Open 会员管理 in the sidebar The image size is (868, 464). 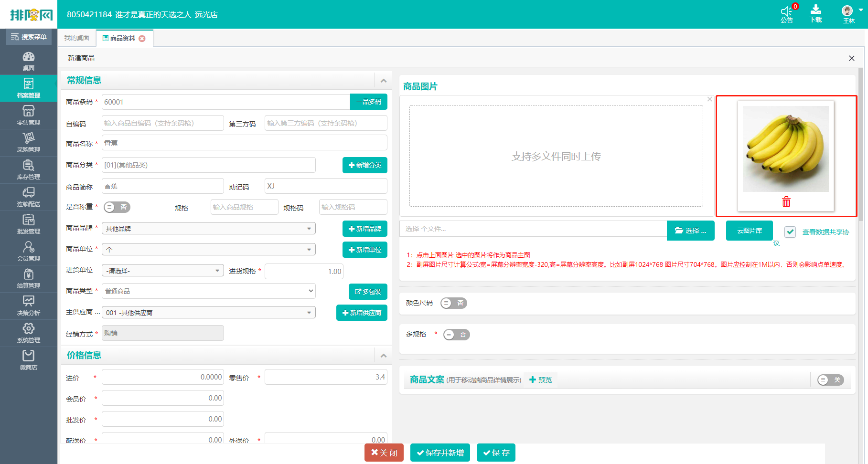point(29,252)
